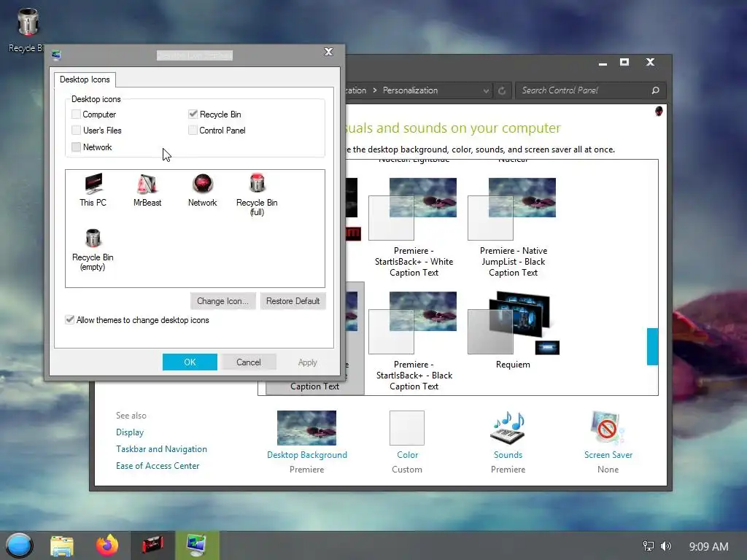This screenshot has height=560, width=747.
Task: Click the 9:09 AM taskbar clock
Action: pyautogui.click(x=708, y=546)
